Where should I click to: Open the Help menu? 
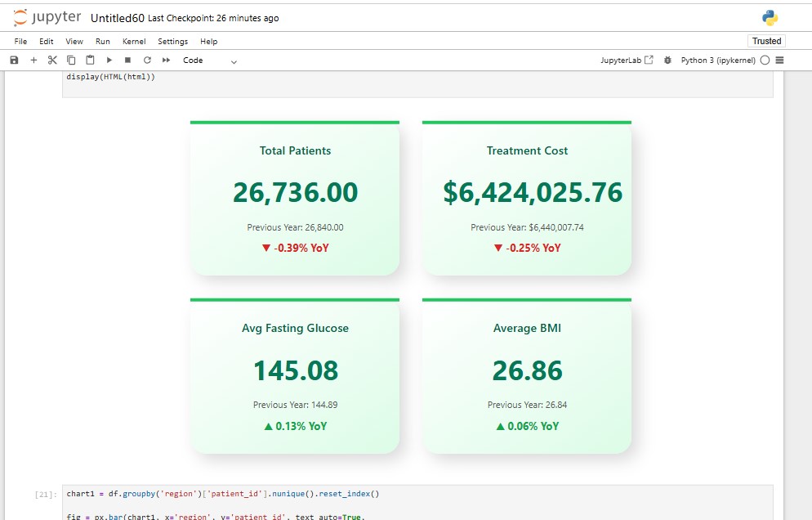208,42
